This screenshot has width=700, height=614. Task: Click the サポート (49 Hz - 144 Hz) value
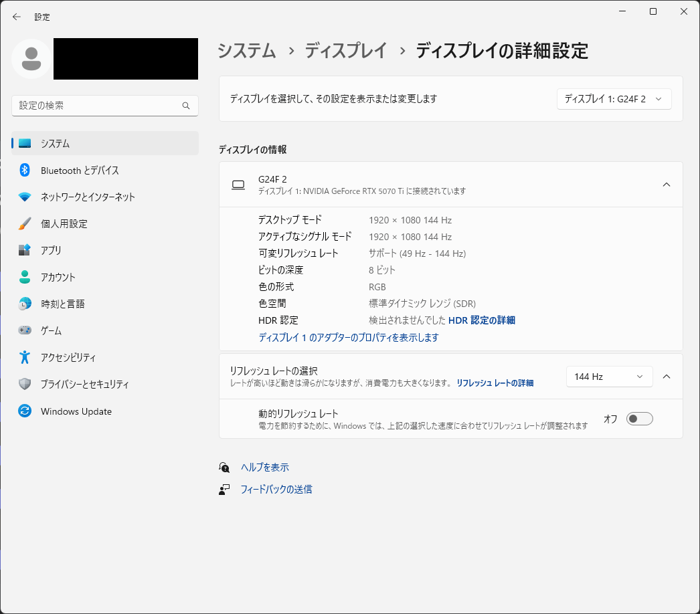418,253
